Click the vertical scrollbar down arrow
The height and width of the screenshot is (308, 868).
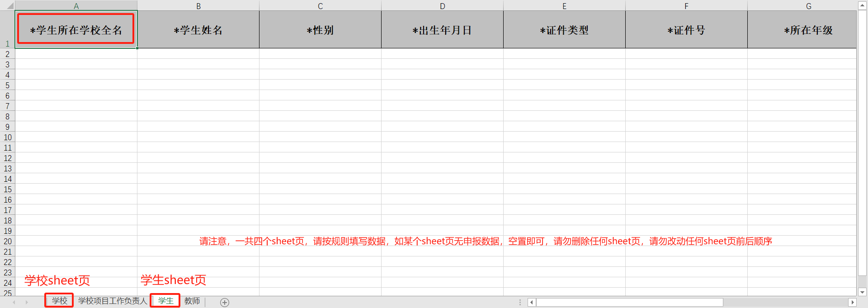point(862,292)
